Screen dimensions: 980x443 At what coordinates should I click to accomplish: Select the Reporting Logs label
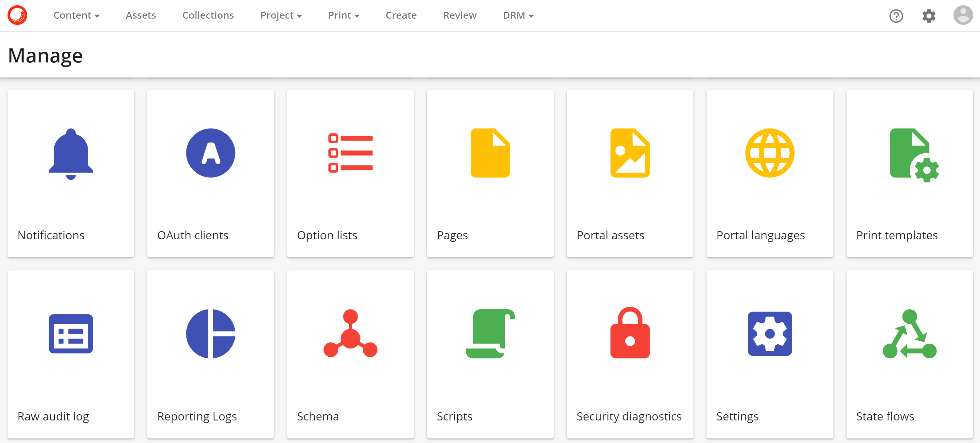point(197,417)
